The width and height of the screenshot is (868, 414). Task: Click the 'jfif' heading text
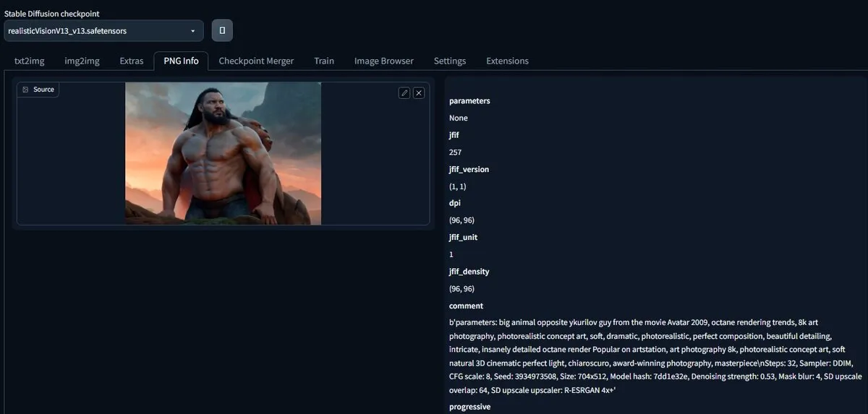click(455, 135)
